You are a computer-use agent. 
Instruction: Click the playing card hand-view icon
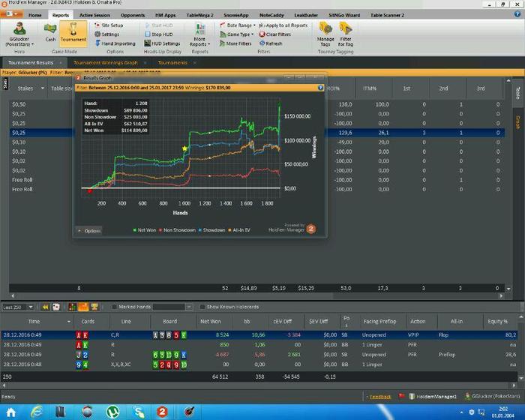pos(56,307)
